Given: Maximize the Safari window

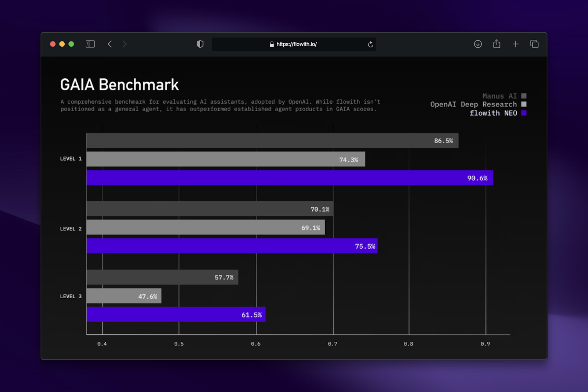Looking at the screenshot, I should point(71,44).
